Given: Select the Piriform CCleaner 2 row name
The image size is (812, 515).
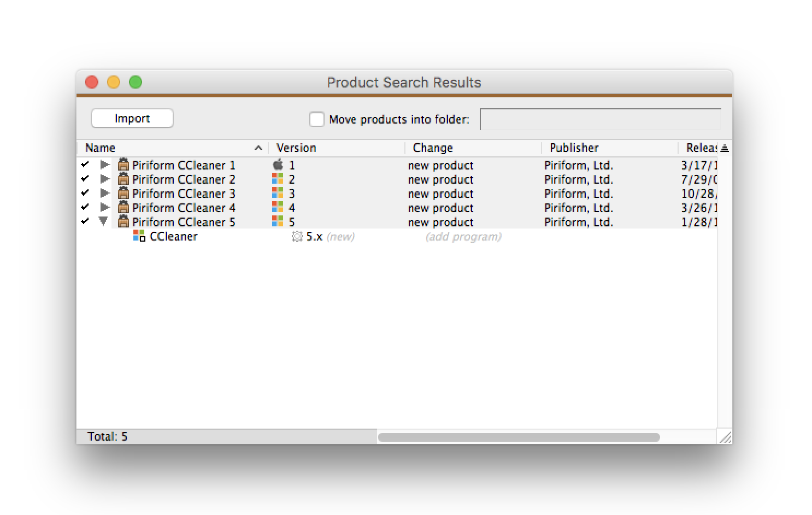Looking at the screenshot, I should coord(184,179).
